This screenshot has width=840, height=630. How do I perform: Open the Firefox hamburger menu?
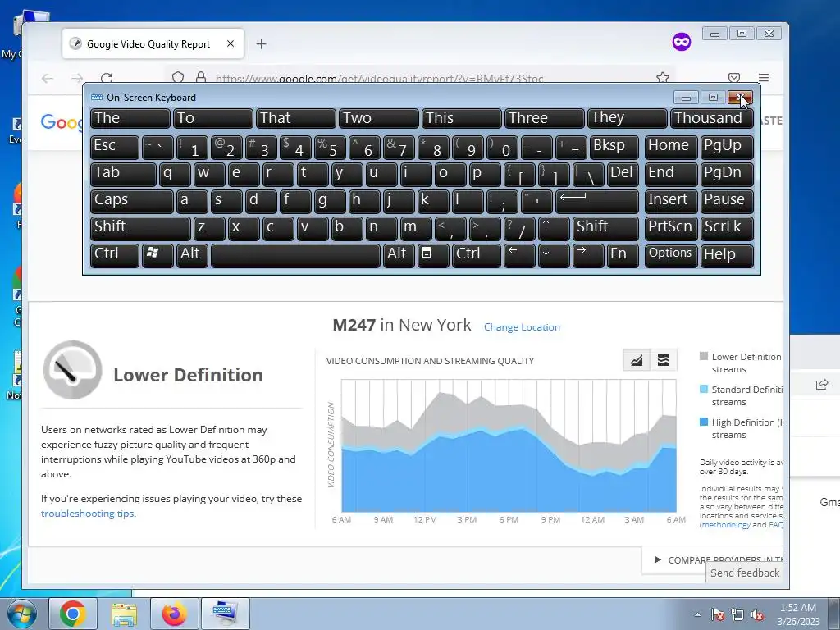tap(764, 78)
